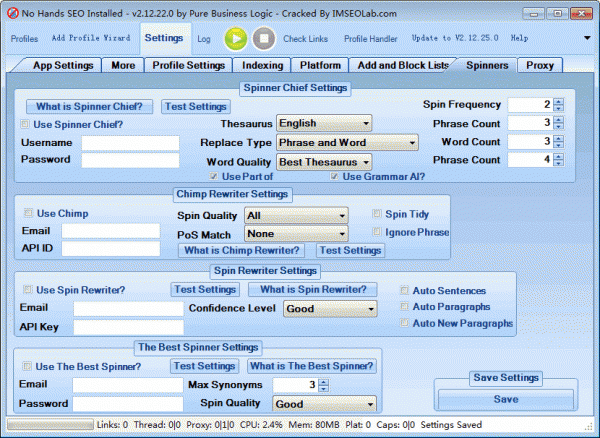
Task: Stop running with the grey stop button
Action: click(264, 39)
